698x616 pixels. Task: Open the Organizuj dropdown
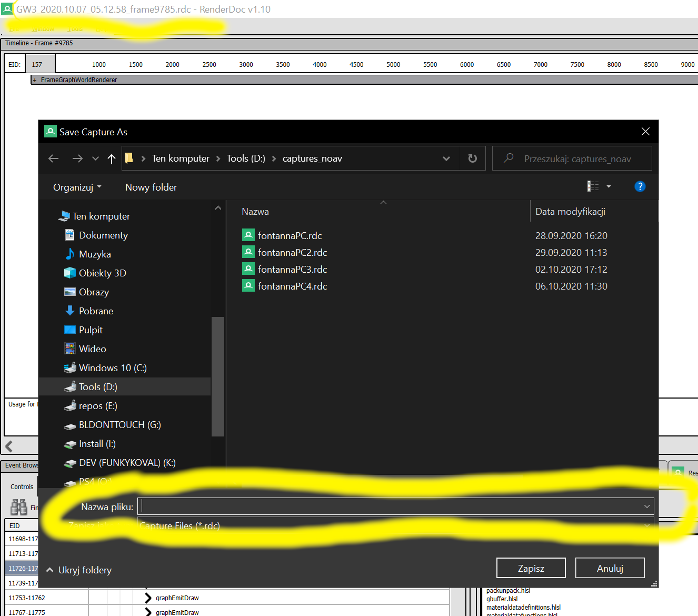pos(77,187)
